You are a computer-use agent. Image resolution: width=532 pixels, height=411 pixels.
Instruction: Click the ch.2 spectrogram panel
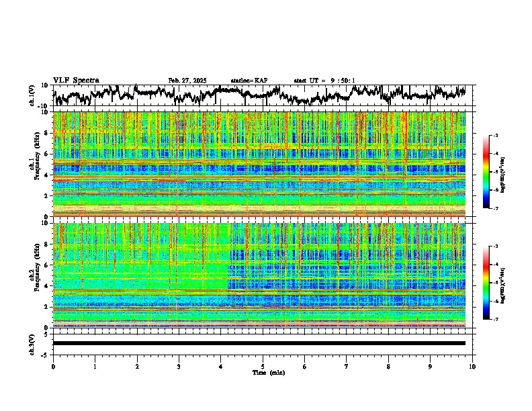pos(259,275)
